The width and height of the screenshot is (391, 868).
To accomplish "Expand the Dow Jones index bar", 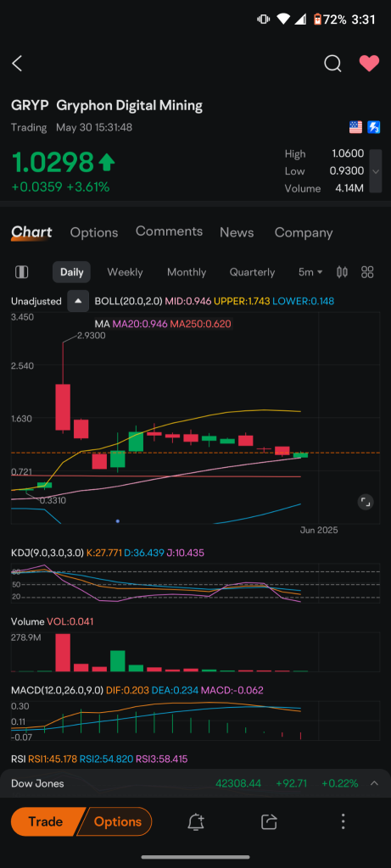I will click(195, 783).
